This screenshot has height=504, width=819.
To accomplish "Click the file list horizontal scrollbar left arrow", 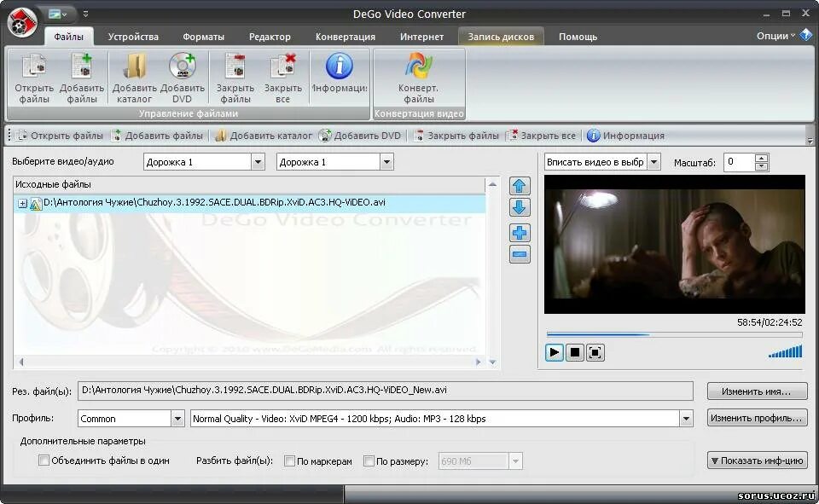I will (x=21, y=362).
